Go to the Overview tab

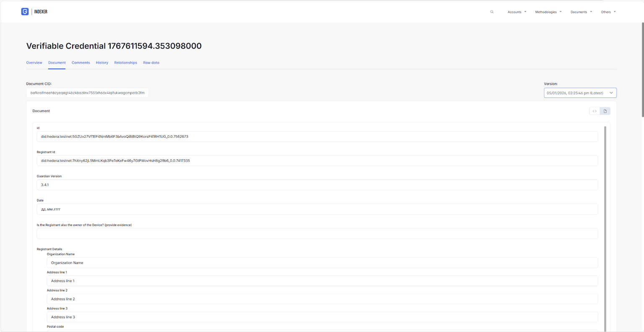click(34, 63)
